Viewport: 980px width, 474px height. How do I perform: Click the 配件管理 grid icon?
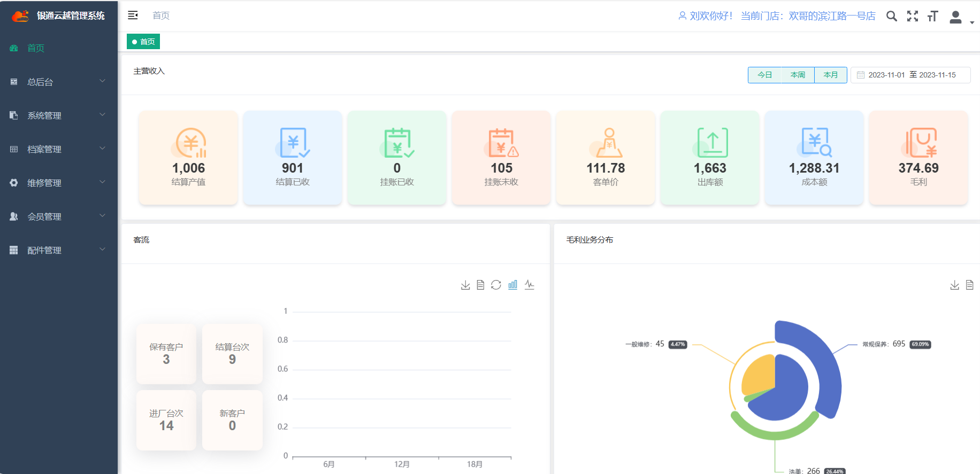[14, 250]
